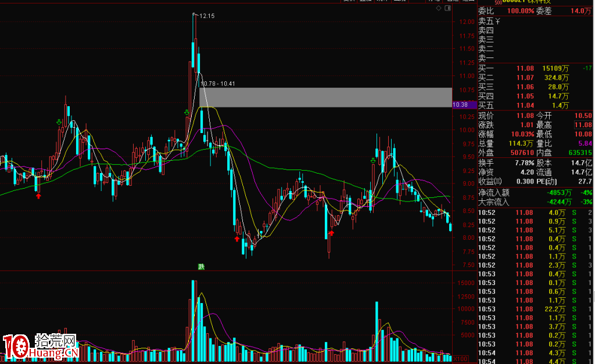Screen dimensions: 595x364
Task: Click the 最低 10.08 value
Action: click(583, 134)
